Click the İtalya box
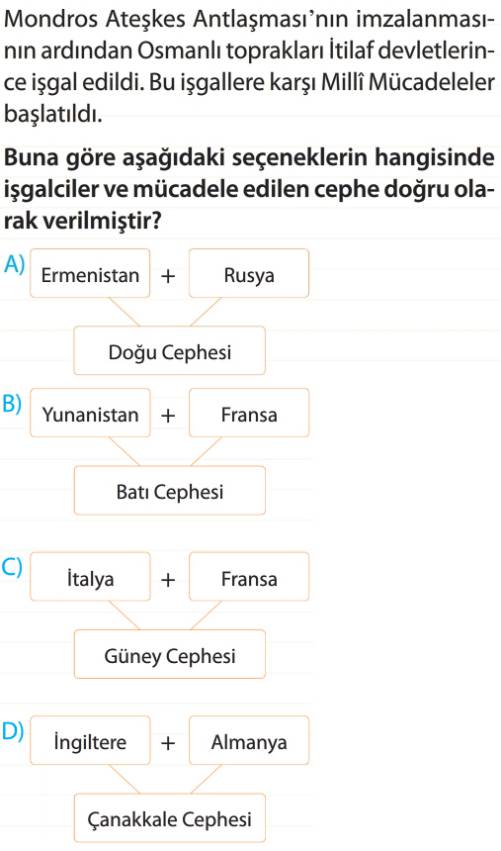This screenshot has height=851, width=501. pos(90,577)
